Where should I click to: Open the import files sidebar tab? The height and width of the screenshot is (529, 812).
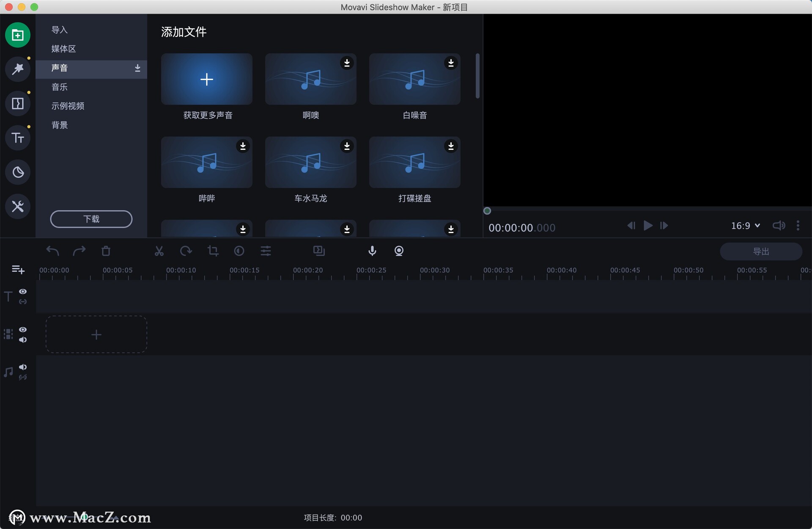[18, 35]
